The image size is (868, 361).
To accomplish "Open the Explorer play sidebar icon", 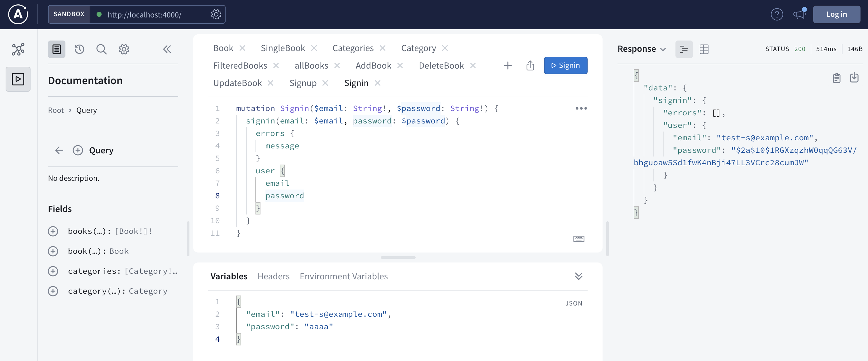I will click(x=18, y=79).
